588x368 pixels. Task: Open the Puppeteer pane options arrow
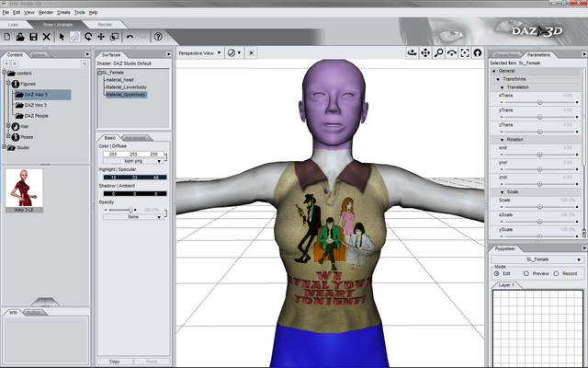[x=584, y=248]
